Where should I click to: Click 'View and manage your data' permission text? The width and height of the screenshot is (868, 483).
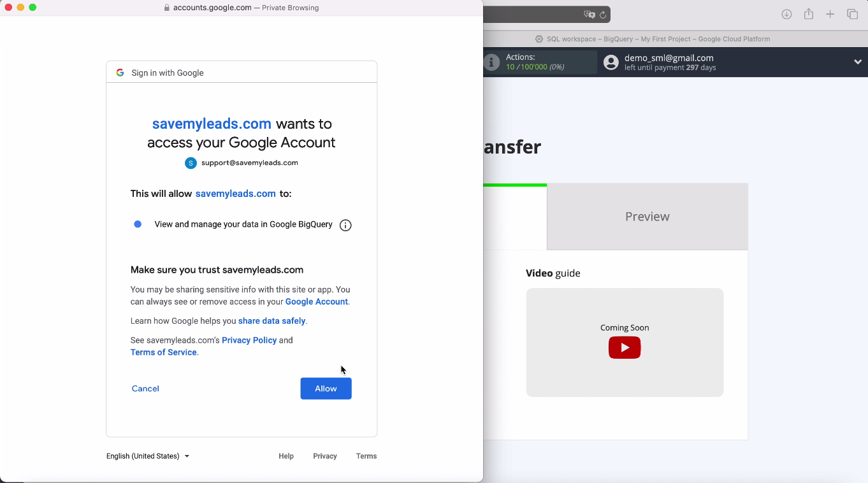coord(243,224)
